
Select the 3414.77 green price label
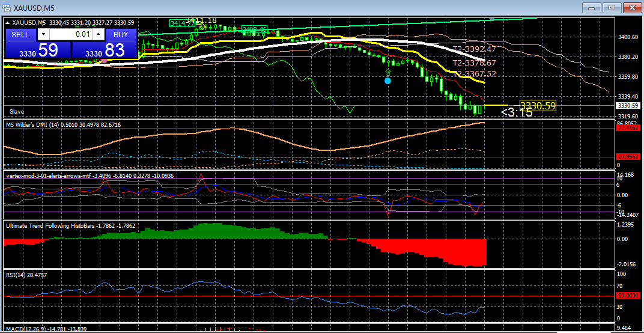[x=183, y=23]
